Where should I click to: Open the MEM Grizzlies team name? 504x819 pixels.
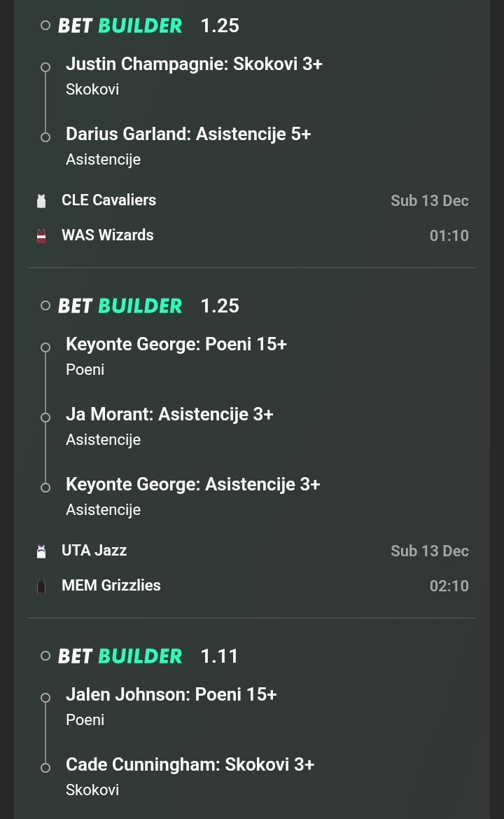pos(111,586)
